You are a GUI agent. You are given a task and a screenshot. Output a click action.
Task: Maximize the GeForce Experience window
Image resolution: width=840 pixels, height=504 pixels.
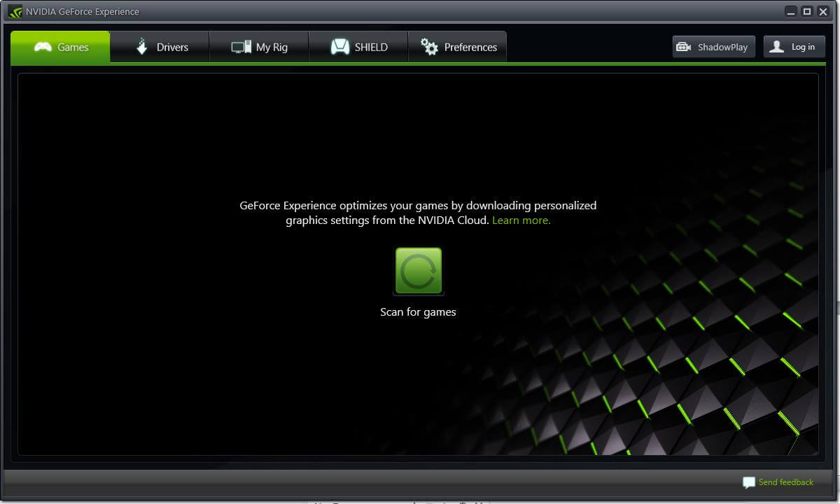pyautogui.click(x=807, y=11)
